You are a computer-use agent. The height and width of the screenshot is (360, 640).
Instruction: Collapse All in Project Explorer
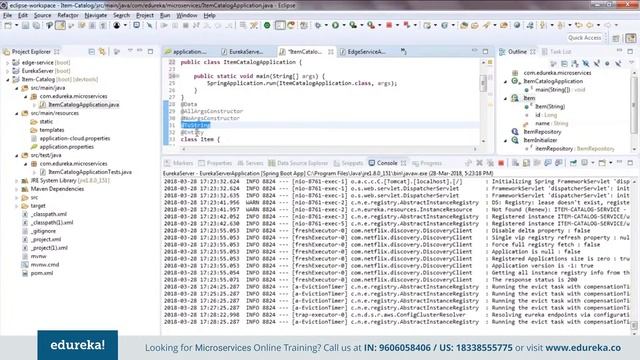(91, 51)
